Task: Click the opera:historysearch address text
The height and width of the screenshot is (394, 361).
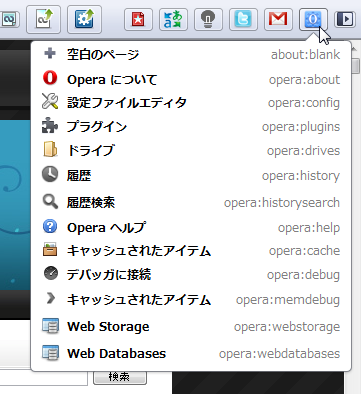Action: click(x=282, y=203)
